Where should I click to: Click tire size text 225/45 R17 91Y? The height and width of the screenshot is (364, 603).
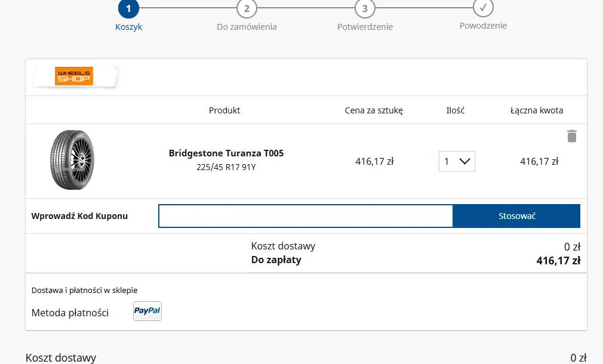226,167
